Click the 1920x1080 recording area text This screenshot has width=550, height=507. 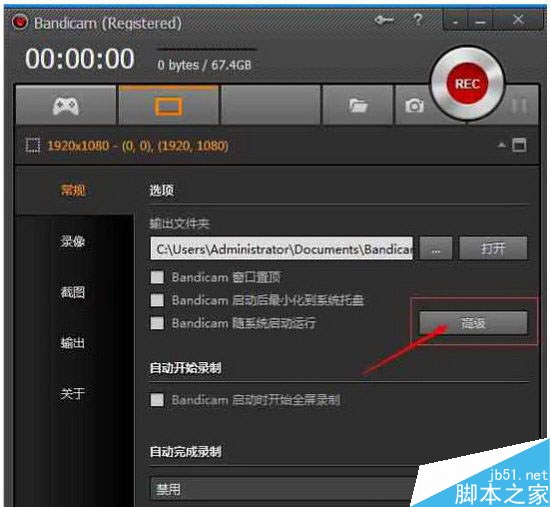click(138, 146)
